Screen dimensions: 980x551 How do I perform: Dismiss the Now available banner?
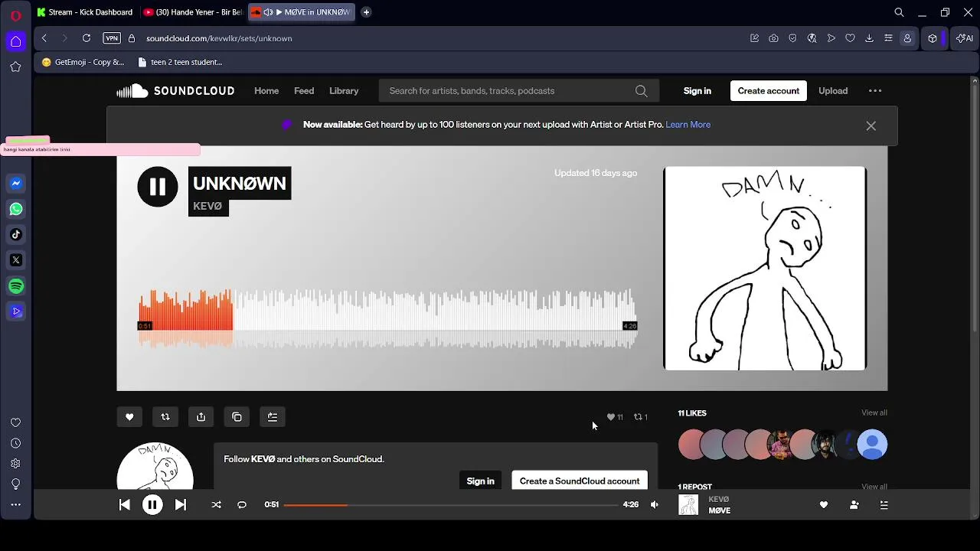(871, 126)
